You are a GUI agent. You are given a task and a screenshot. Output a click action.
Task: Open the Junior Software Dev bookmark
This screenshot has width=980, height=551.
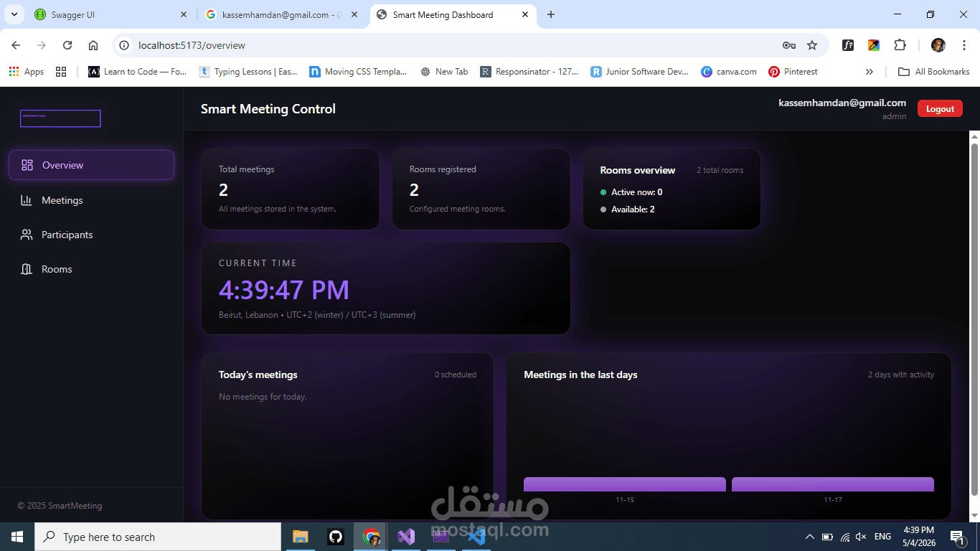(640, 72)
